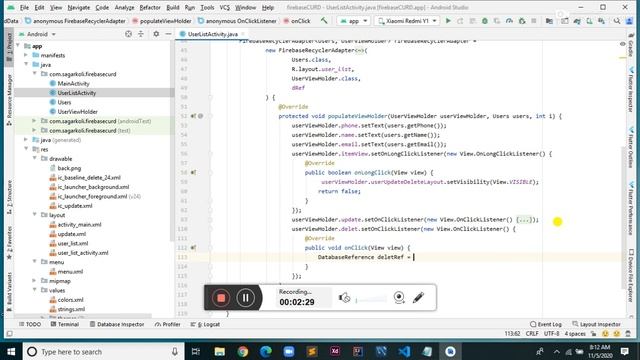Screen dimensions: 640x360
Task: Click Task View icon in taskbar
Action: [196, 351]
